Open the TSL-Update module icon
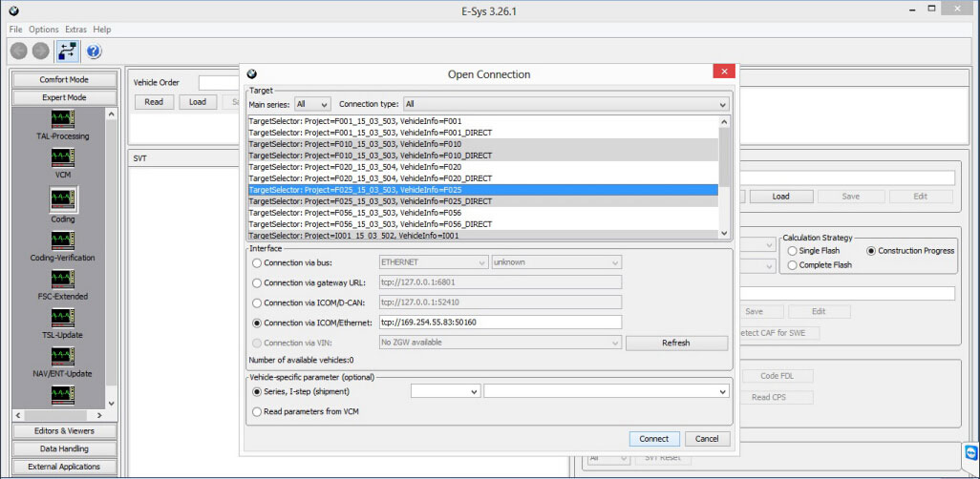Image resolution: width=980 pixels, height=479 pixels. pos(62,318)
